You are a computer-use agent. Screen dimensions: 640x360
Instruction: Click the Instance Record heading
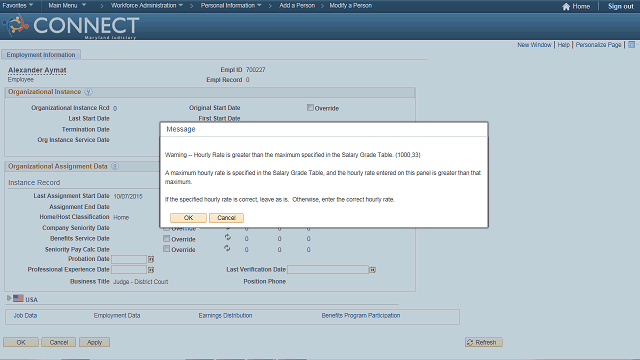click(34, 182)
